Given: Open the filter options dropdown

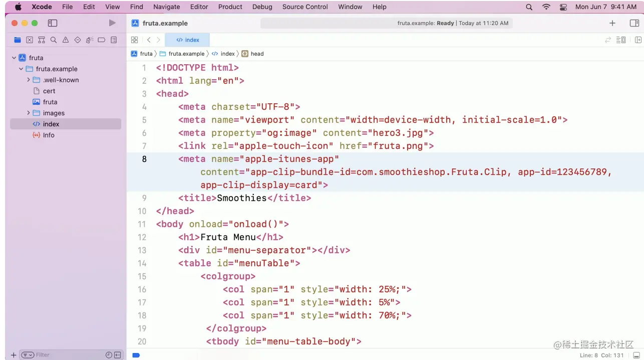Looking at the screenshot, I should click(28, 355).
